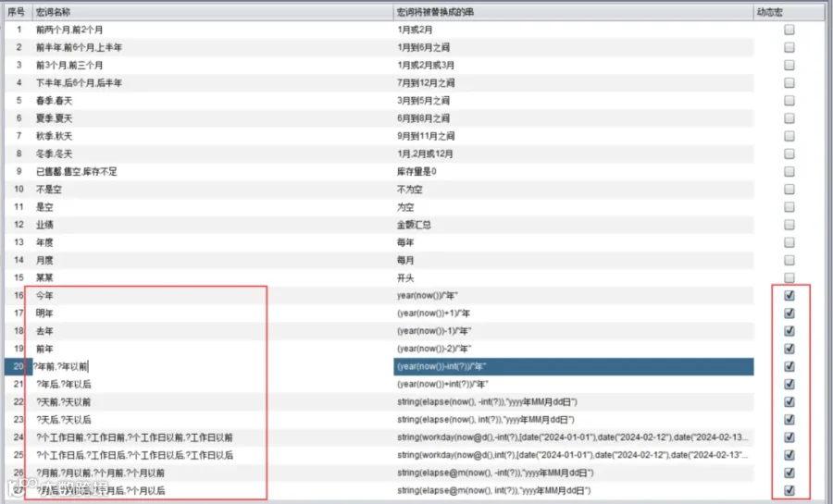Check the dynamic macro box for 春季 row

point(789,100)
